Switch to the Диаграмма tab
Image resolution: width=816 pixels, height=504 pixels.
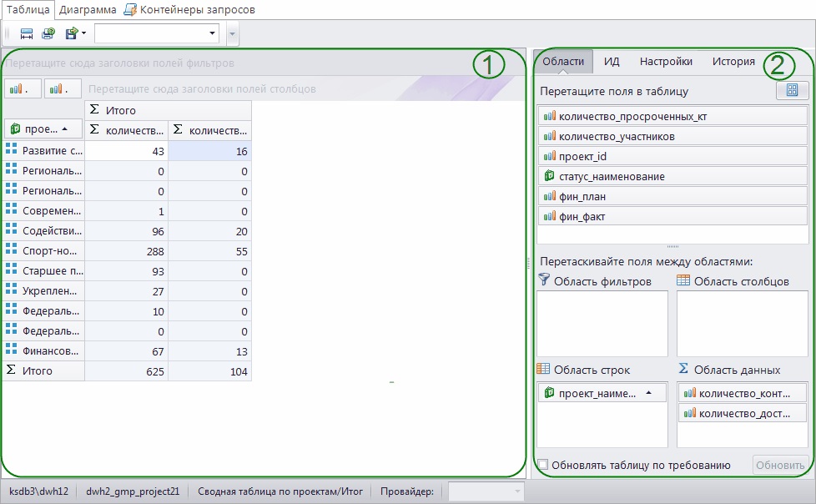88,10
